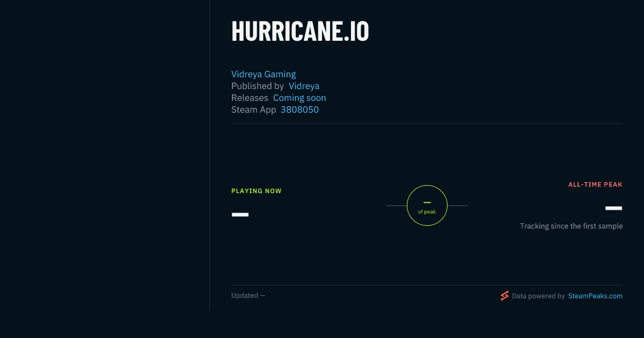
Task: Open Steam App ID 3808050
Action: coord(299,109)
